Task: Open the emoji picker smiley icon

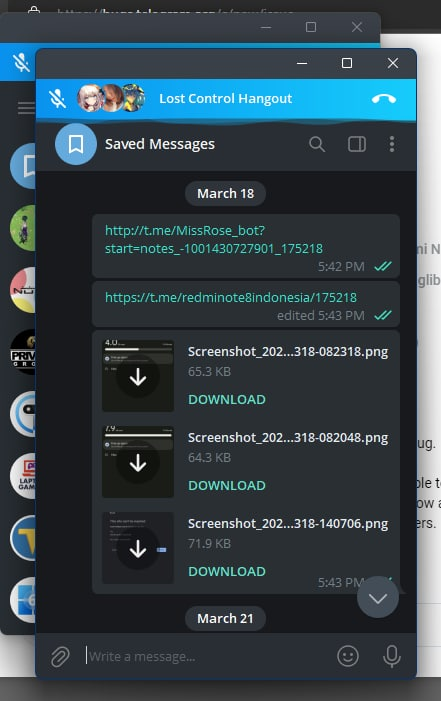Action: [x=348, y=656]
